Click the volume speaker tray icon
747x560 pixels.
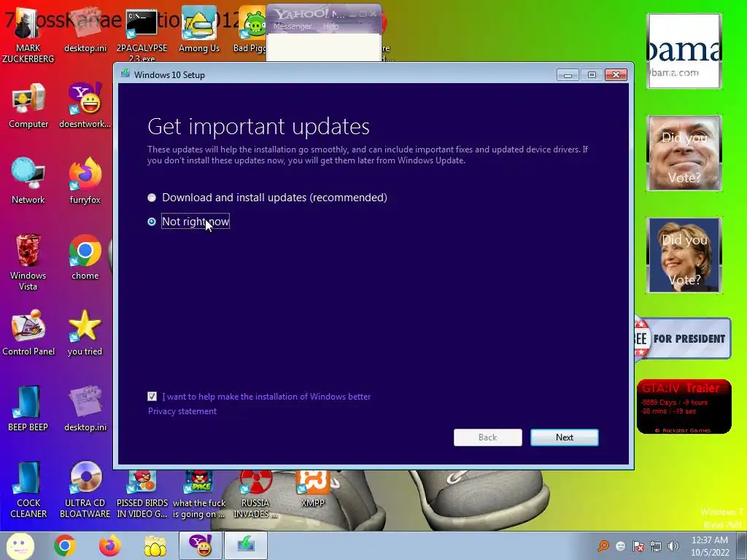(673, 546)
